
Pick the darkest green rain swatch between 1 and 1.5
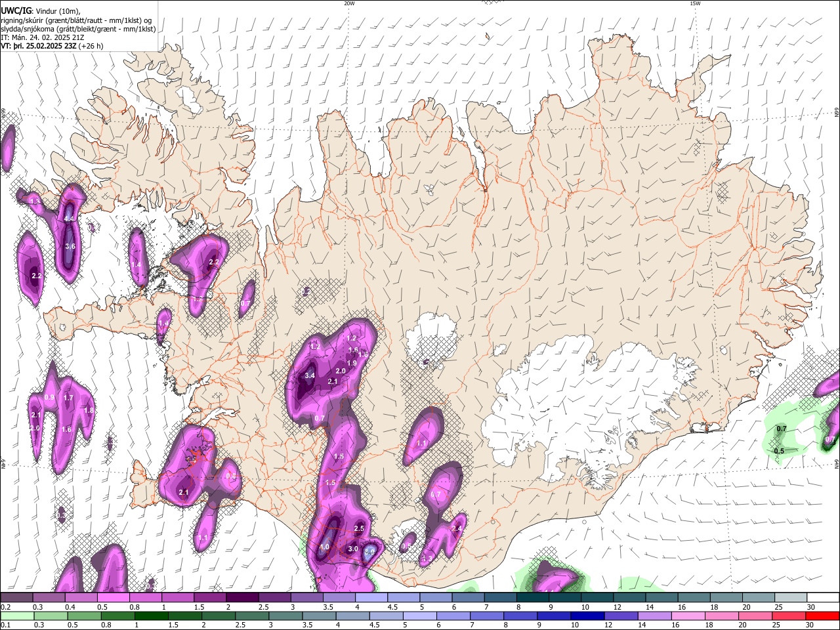click(x=151, y=616)
